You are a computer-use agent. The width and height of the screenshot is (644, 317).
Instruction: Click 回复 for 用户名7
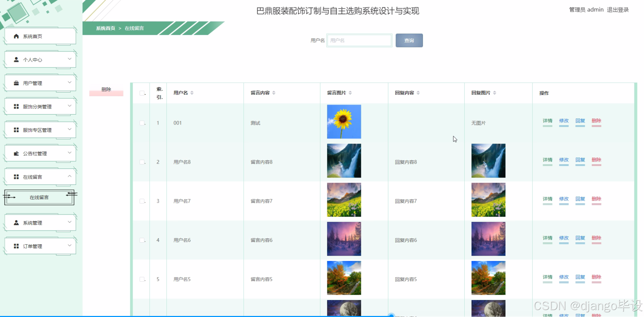pos(580,199)
